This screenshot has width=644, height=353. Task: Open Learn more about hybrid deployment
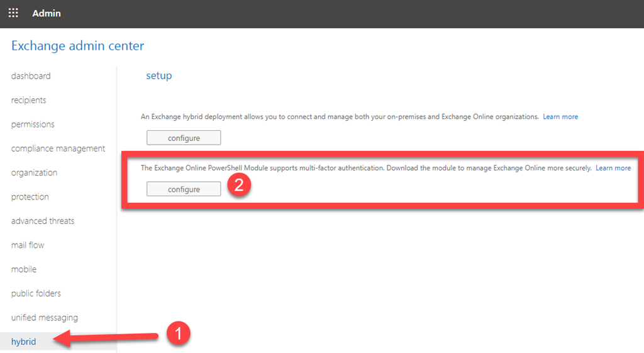560,117
